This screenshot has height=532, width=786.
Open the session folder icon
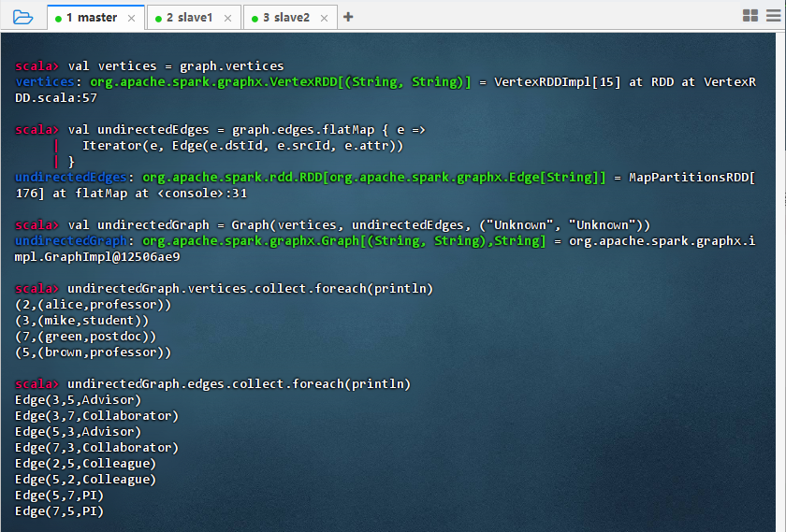click(22, 18)
